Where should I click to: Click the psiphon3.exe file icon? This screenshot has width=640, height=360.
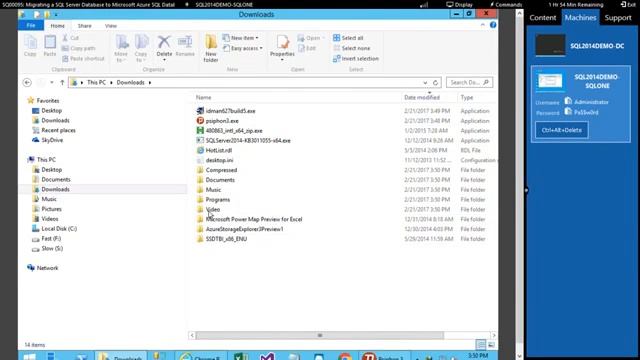coord(200,121)
